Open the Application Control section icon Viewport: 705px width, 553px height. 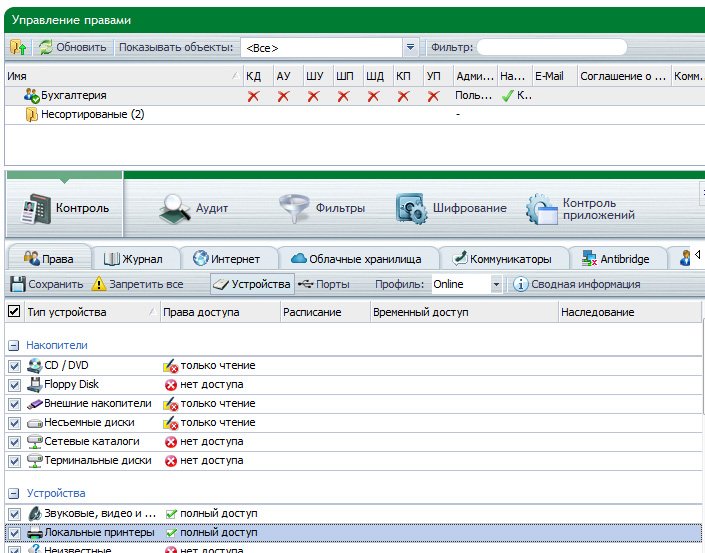pos(542,208)
